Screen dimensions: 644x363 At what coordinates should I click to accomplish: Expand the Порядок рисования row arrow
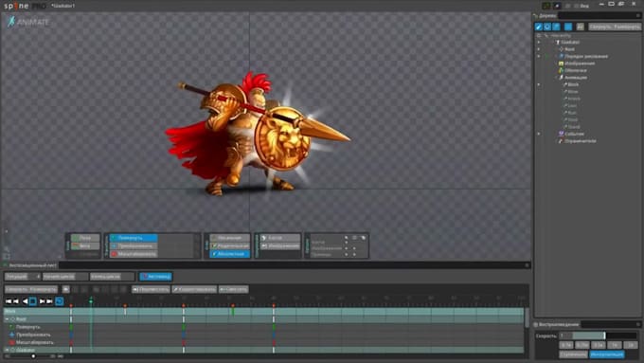click(x=539, y=56)
